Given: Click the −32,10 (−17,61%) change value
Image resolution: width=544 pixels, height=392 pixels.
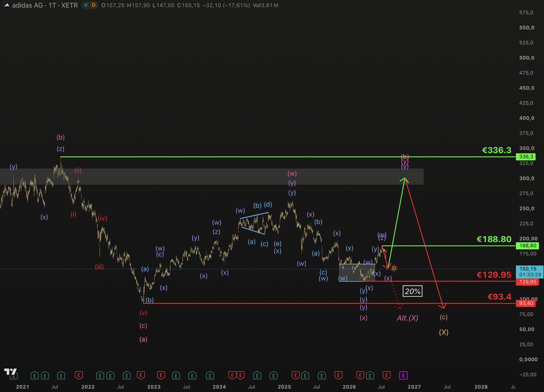Looking at the screenshot, I should pos(226,5).
